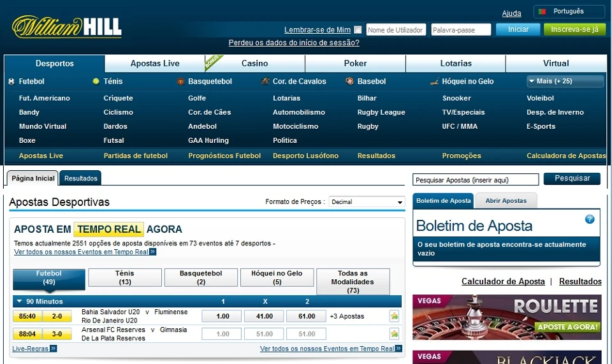
Task: Collapse the 90 Minutos market section
Action: click(x=19, y=302)
